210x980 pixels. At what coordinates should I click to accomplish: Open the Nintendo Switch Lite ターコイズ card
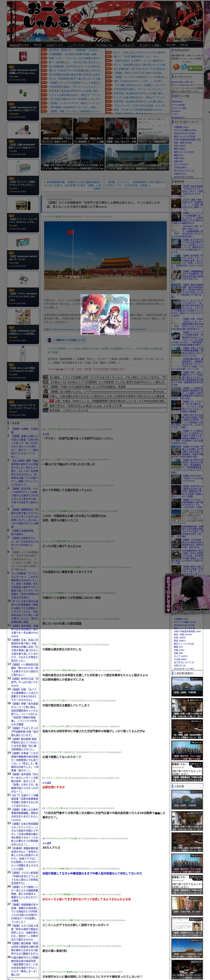[x=23, y=252]
